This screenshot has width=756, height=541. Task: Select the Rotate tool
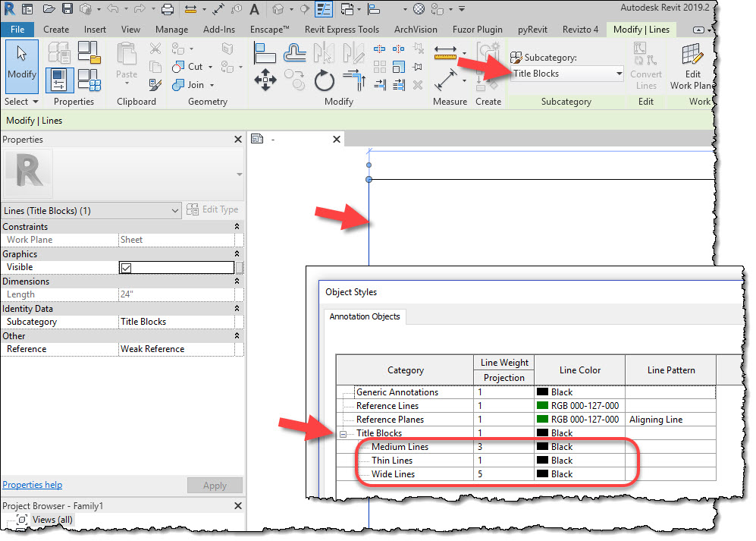325,80
